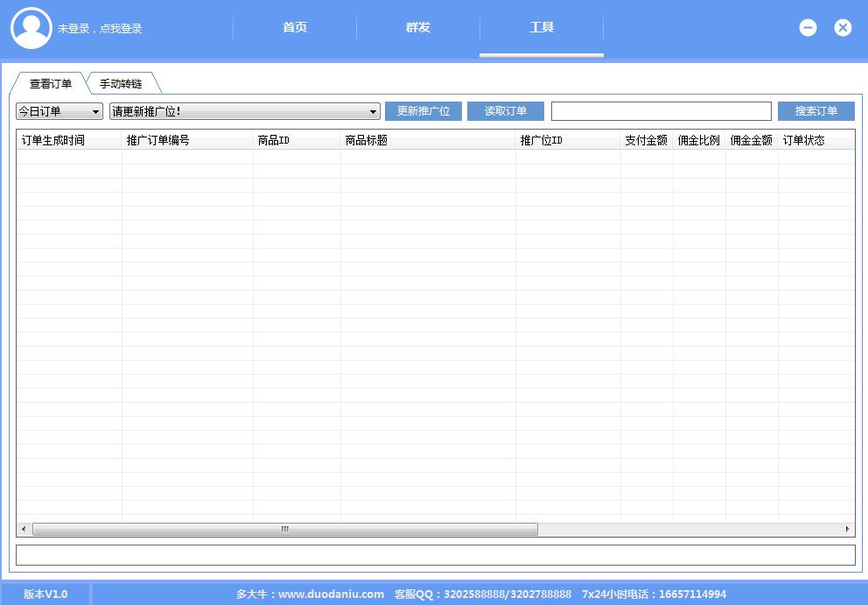Image resolution: width=868 pixels, height=605 pixels.
Task: Switch to the 群发 menu
Action: point(418,28)
